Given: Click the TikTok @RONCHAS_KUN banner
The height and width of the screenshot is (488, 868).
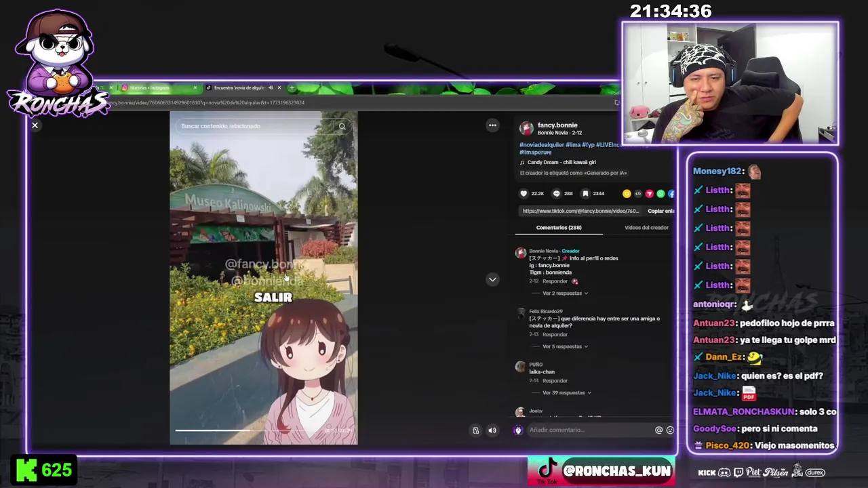Looking at the screenshot, I should 601,470.
